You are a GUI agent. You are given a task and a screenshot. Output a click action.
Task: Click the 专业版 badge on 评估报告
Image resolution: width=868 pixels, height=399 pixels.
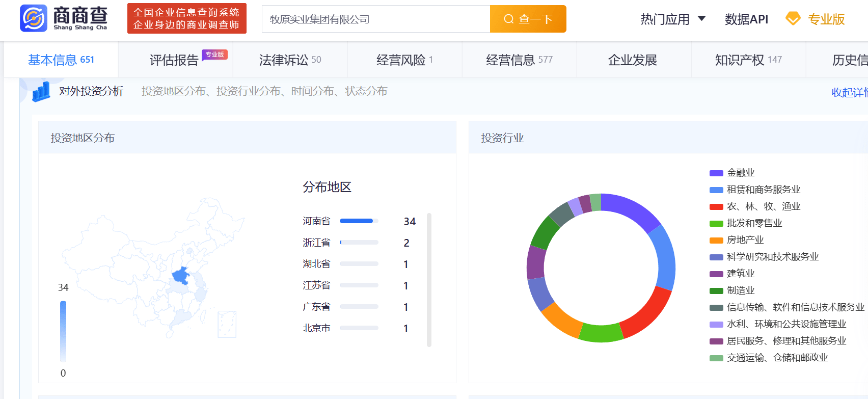click(x=214, y=55)
